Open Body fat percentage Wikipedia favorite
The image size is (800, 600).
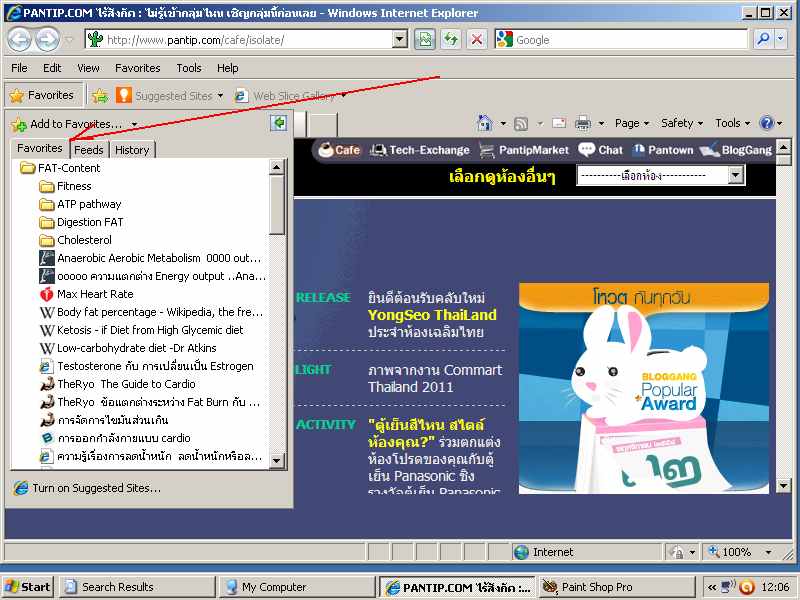point(151,312)
